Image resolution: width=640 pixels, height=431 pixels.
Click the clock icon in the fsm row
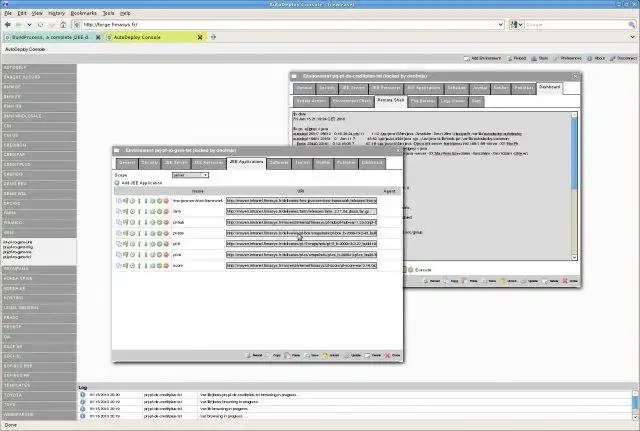click(x=132, y=211)
